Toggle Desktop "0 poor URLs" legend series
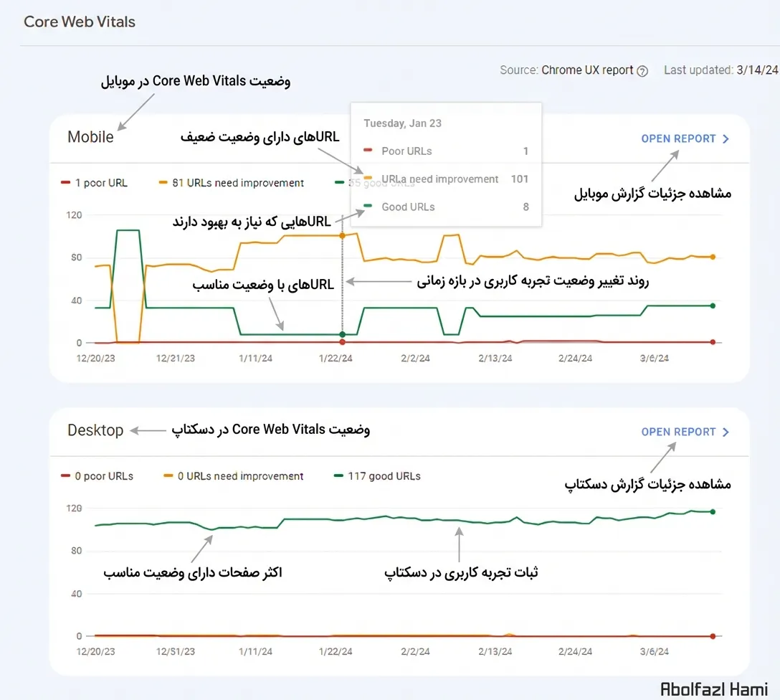This screenshot has width=780, height=700. [x=97, y=476]
